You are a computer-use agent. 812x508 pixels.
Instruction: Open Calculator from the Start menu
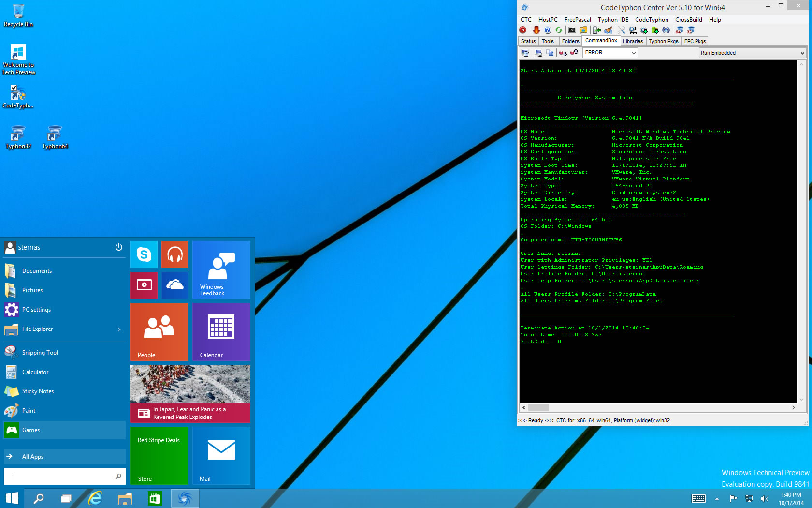pos(65,372)
